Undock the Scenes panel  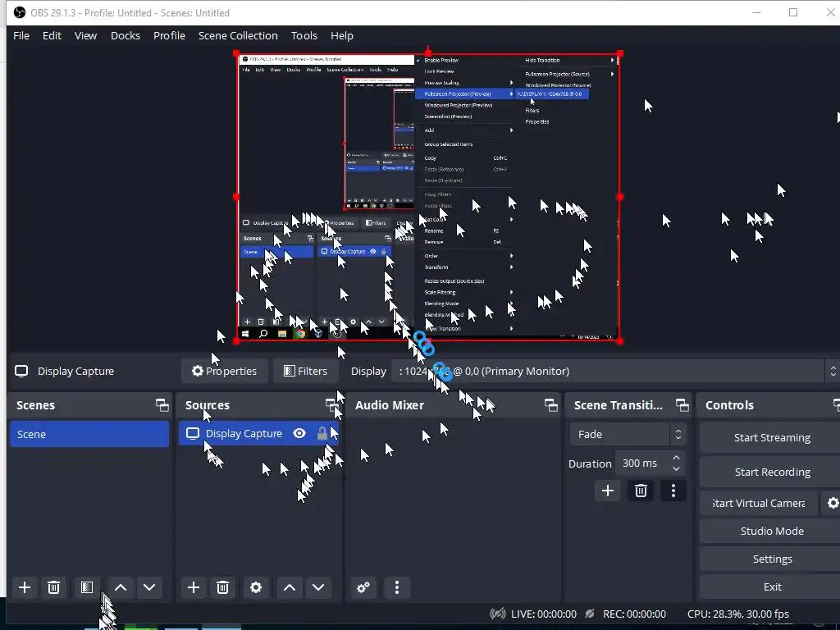(162, 405)
